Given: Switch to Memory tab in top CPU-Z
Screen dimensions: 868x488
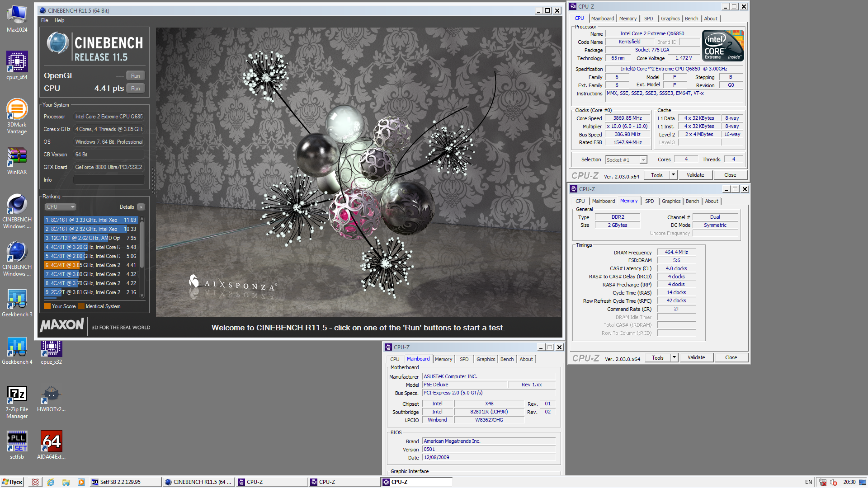Looking at the screenshot, I should 628,19.
